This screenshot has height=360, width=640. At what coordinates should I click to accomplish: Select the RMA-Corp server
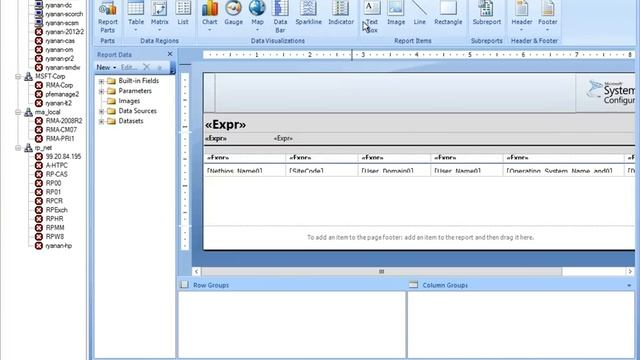click(x=59, y=85)
